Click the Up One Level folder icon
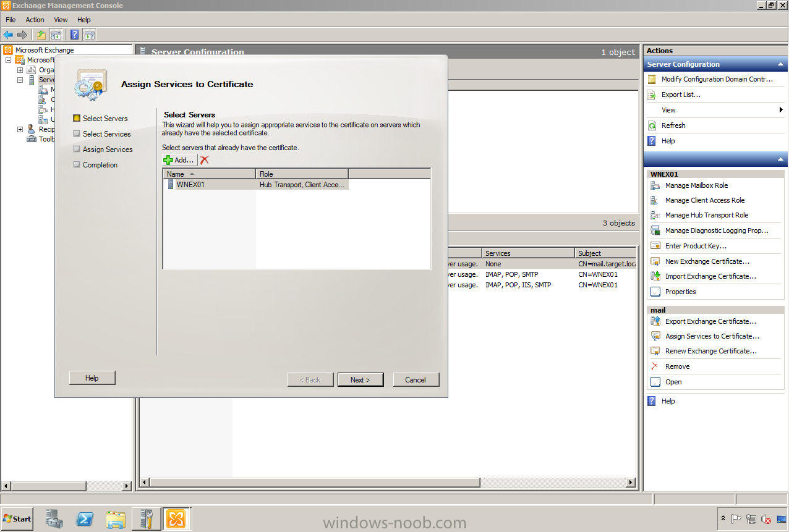The image size is (789, 532). (x=41, y=35)
